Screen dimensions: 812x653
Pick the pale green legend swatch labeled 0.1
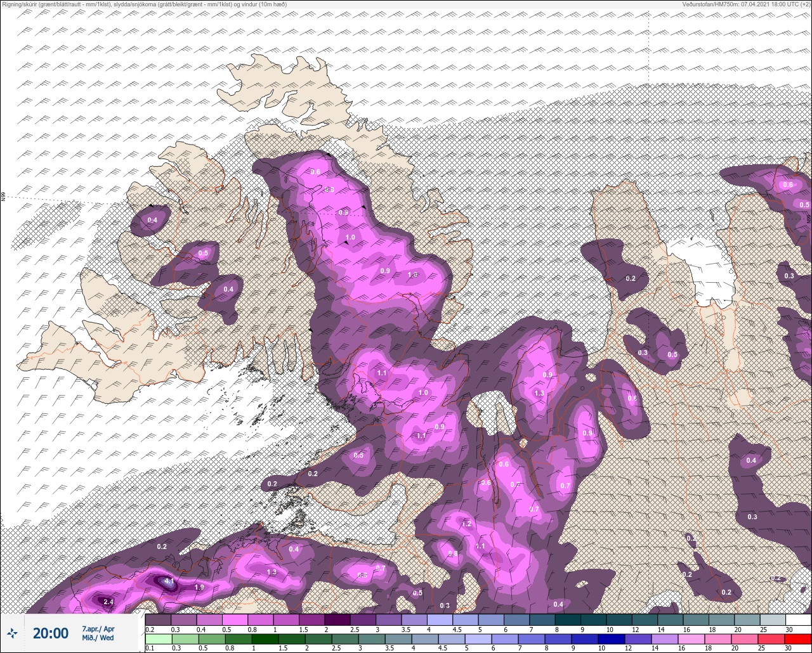click(x=158, y=638)
